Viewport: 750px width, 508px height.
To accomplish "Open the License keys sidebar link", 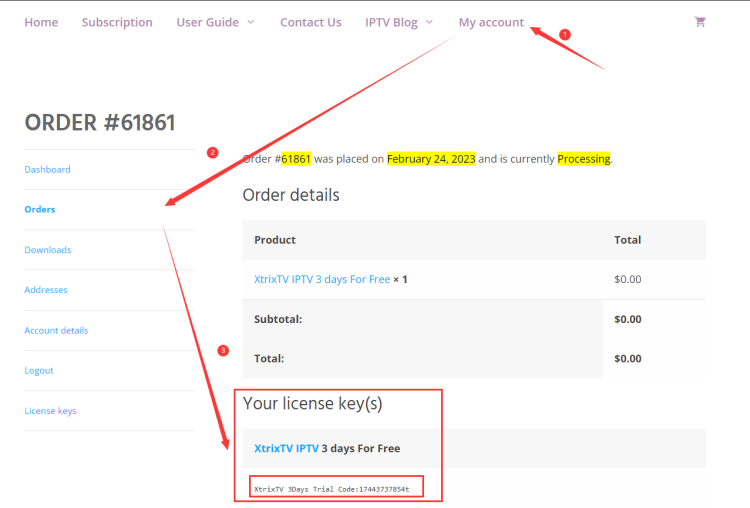I will (50, 411).
